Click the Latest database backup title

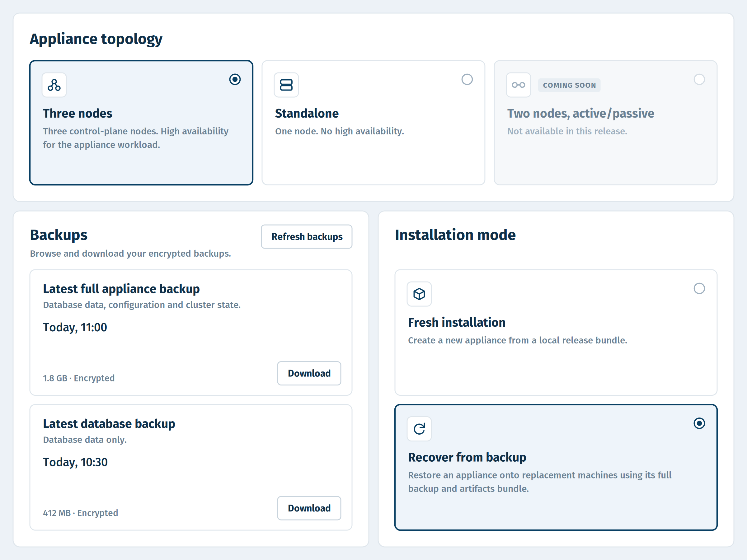[x=109, y=424]
